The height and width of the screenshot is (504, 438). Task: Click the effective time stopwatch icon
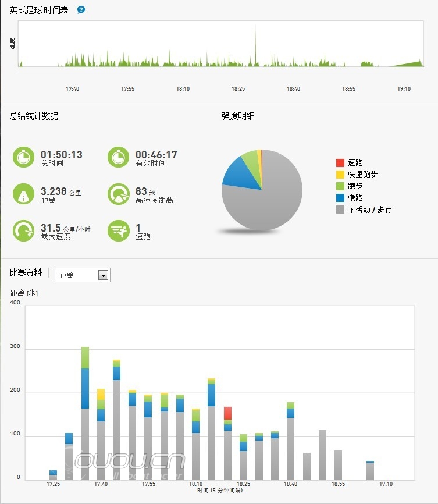(x=118, y=158)
